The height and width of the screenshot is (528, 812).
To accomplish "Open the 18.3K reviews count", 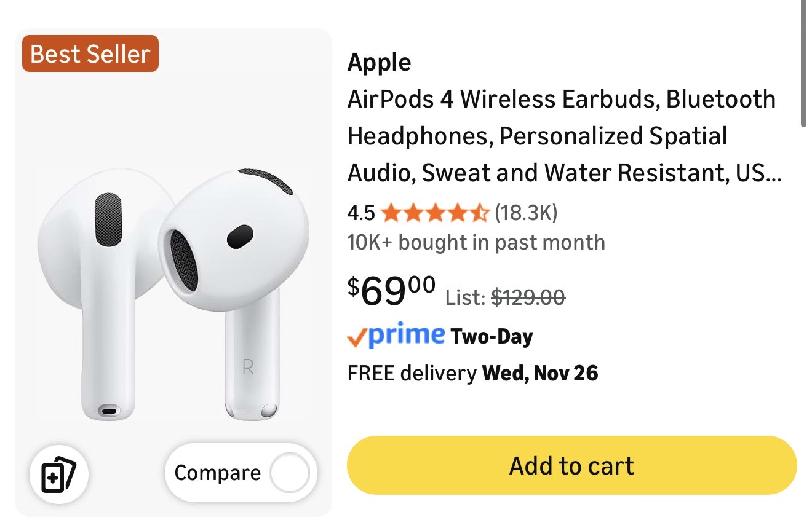I will (526, 213).
